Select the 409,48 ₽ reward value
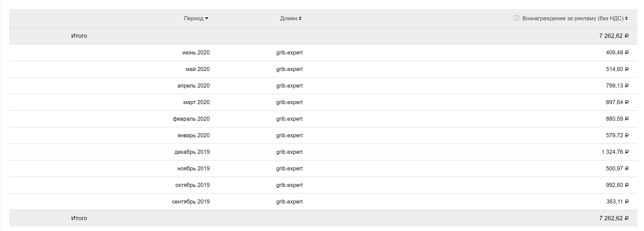The width and height of the screenshot is (644, 231). 617,52
